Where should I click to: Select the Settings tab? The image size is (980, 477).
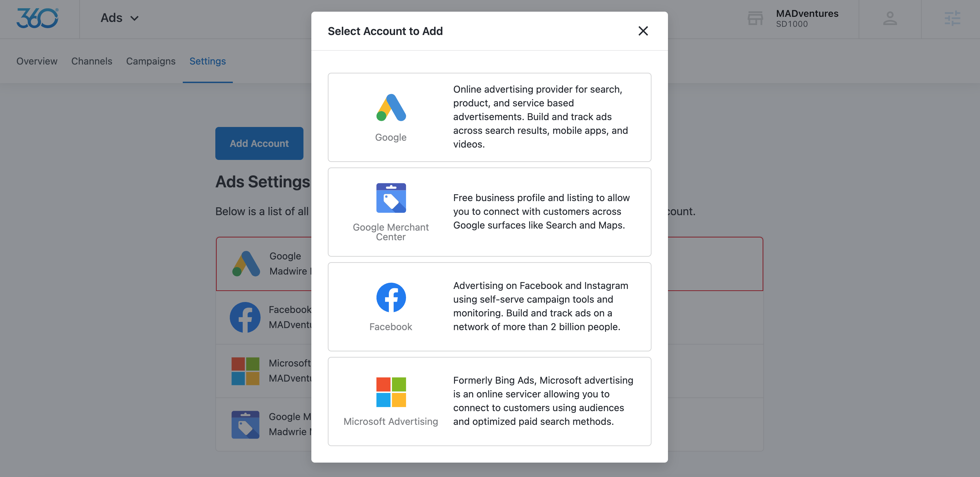click(x=207, y=61)
